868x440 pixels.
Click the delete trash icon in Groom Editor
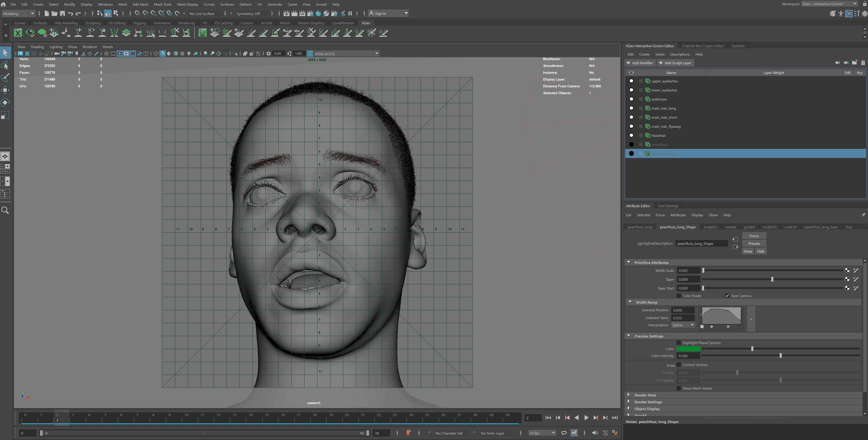click(863, 63)
